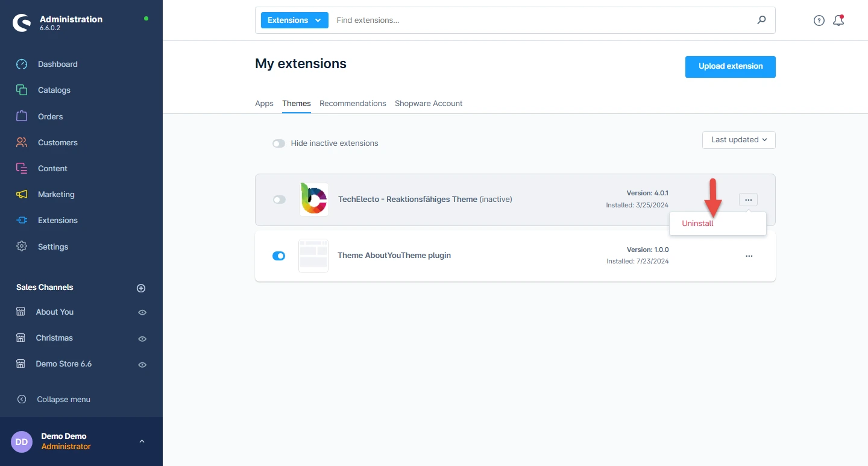Open the Last updated sort dropdown
Screen dimensions: 868x466
tap(738, 140)
